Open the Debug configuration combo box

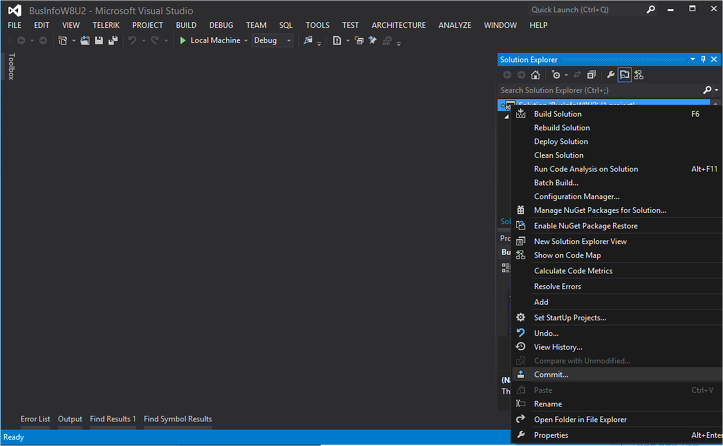[272, 41]
